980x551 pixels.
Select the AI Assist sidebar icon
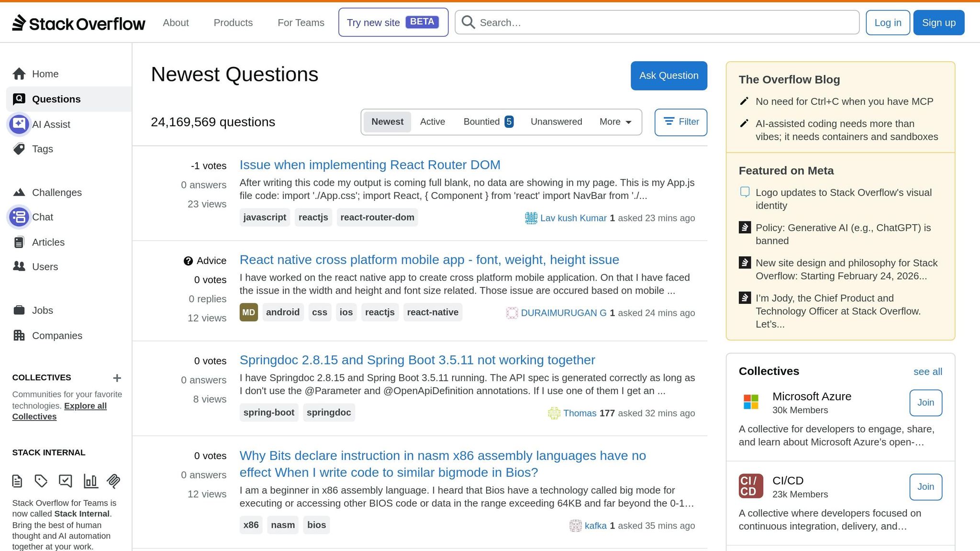[19, 124]
